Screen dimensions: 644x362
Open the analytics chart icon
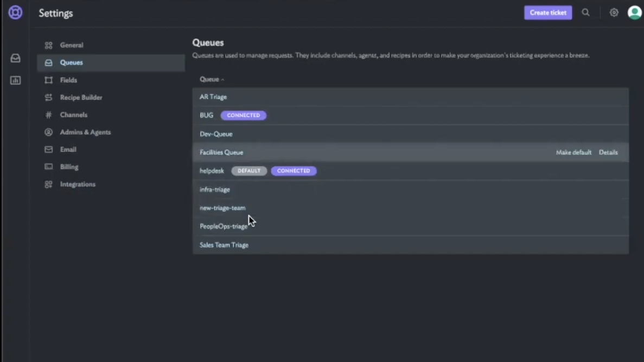click(15, 80)
